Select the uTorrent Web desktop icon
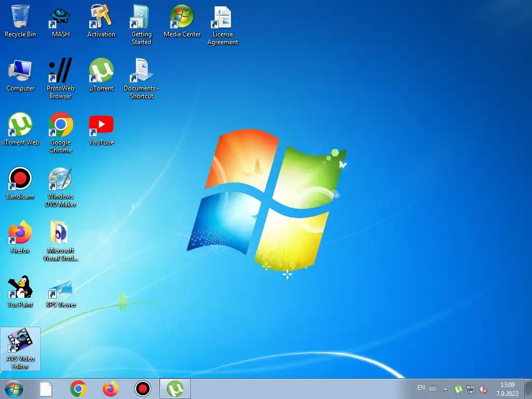Screen dimensions: 532x399 pyautogui.click(x=20, y=129)
